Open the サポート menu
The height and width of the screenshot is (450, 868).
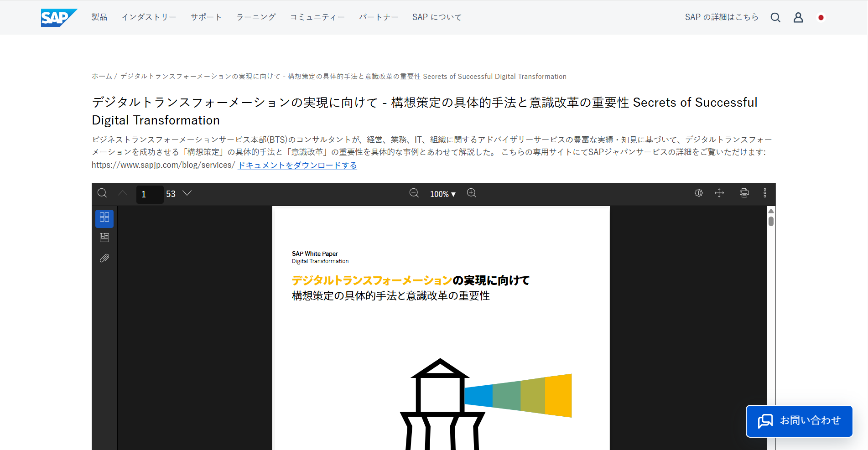point(206,17)
